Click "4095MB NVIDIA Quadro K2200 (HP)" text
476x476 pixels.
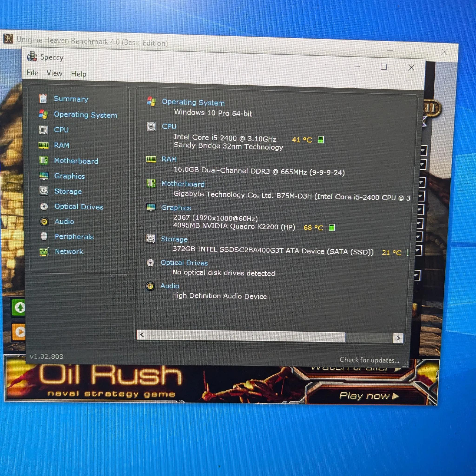(234, 226)
